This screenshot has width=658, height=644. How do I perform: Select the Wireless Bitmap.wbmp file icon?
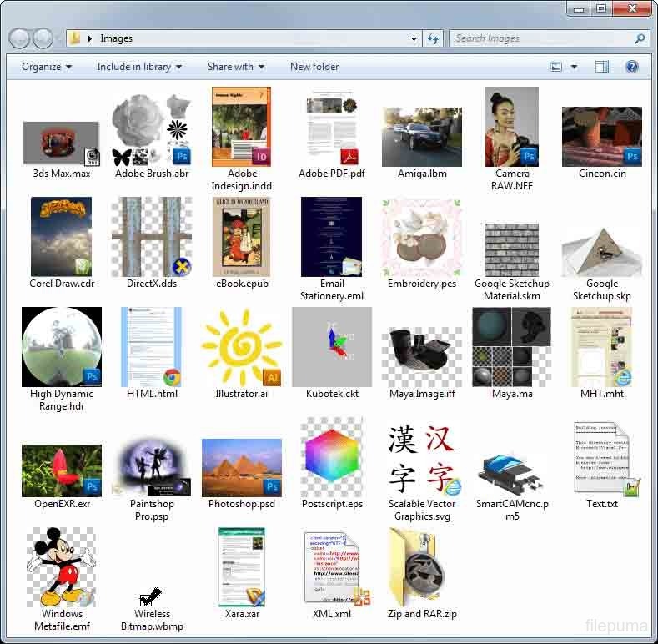151,596
